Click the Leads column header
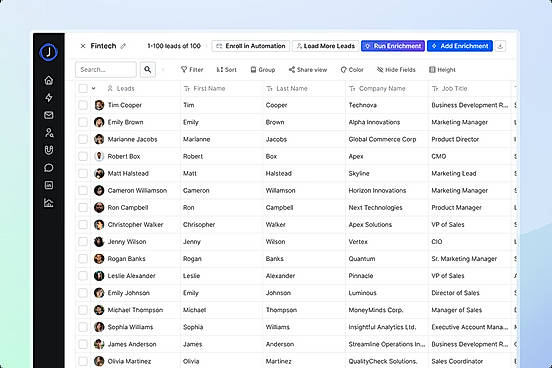The width and height of the screenshot is (552, 368). click(x=121, y=88)
